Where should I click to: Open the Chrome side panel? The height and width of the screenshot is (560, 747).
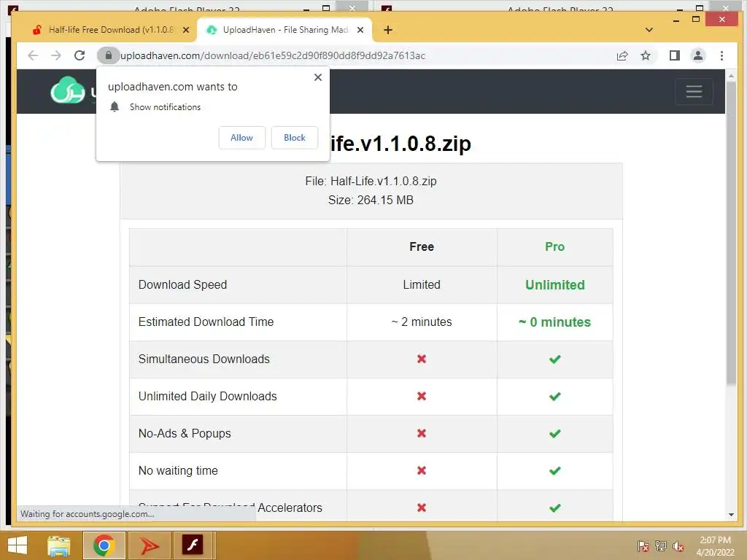click(x=675, y=55)
